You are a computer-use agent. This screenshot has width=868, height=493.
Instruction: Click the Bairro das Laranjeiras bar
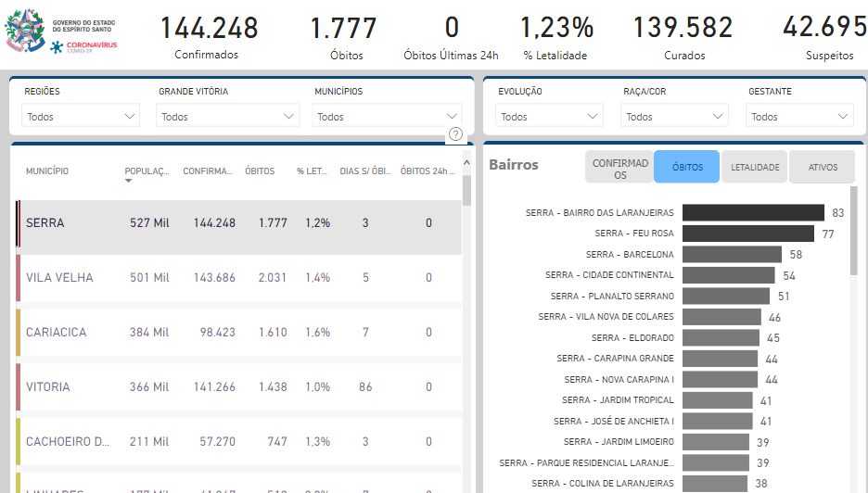point(753,212)
